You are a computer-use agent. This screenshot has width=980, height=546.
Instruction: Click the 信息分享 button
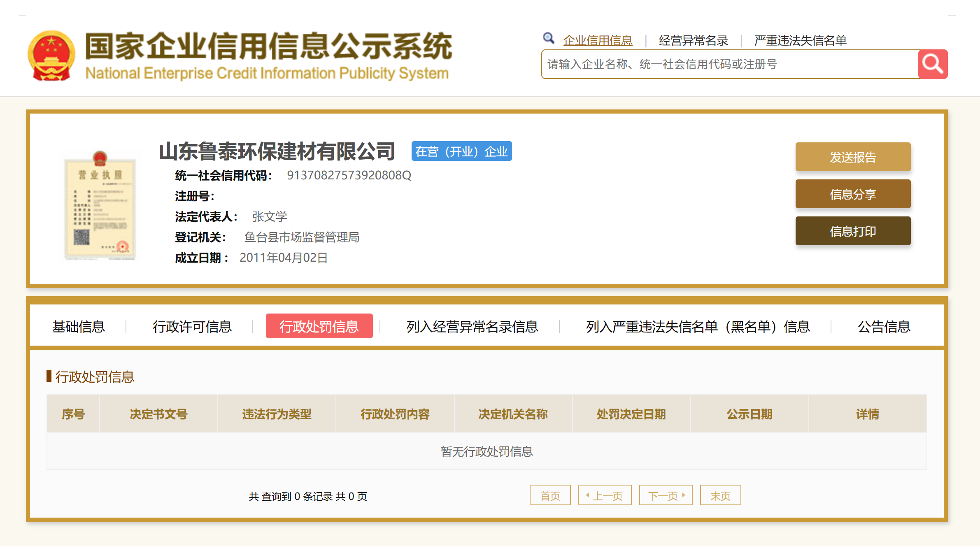pos(853,194)
